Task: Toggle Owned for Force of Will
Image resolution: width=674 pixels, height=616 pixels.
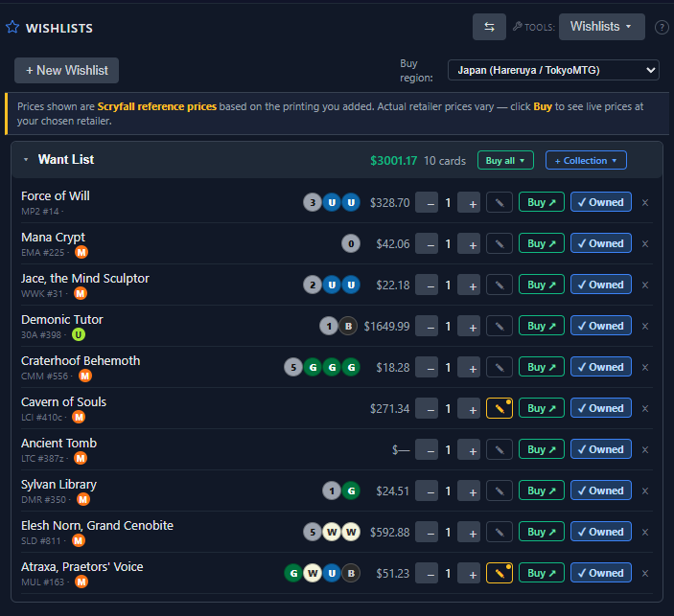Action: (601, 202)
